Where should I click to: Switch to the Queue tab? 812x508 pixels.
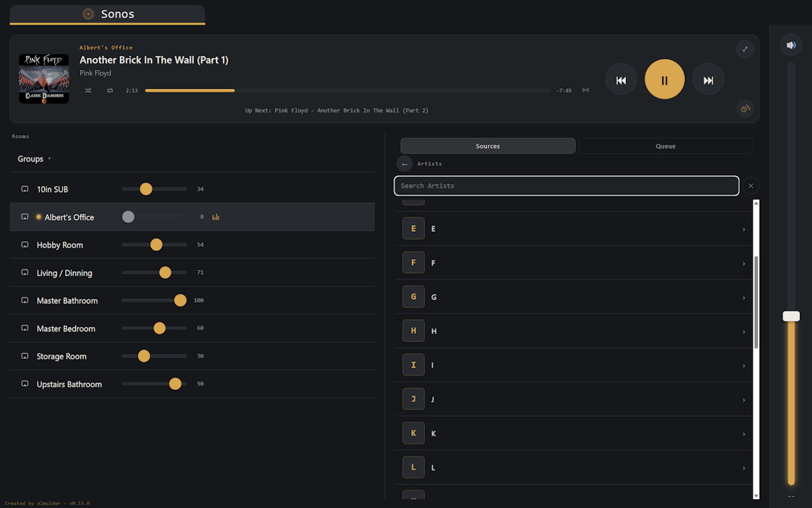tap(665, 146)
